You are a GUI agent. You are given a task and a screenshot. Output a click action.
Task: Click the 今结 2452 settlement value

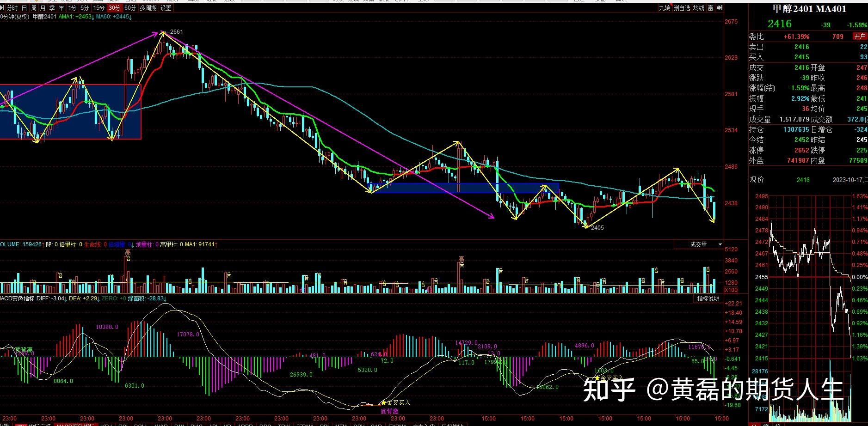tap(802, 140)
